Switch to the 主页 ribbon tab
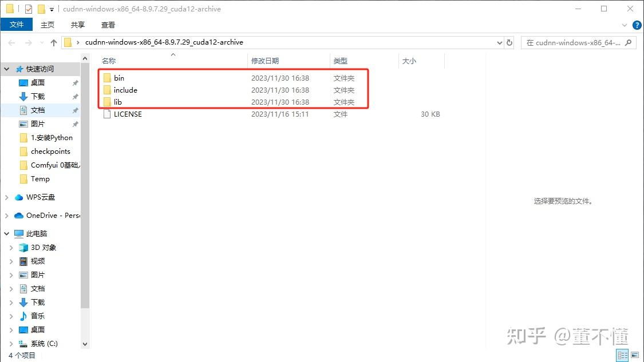Screen dimensions: 644x362 click(x=48, y=25)
